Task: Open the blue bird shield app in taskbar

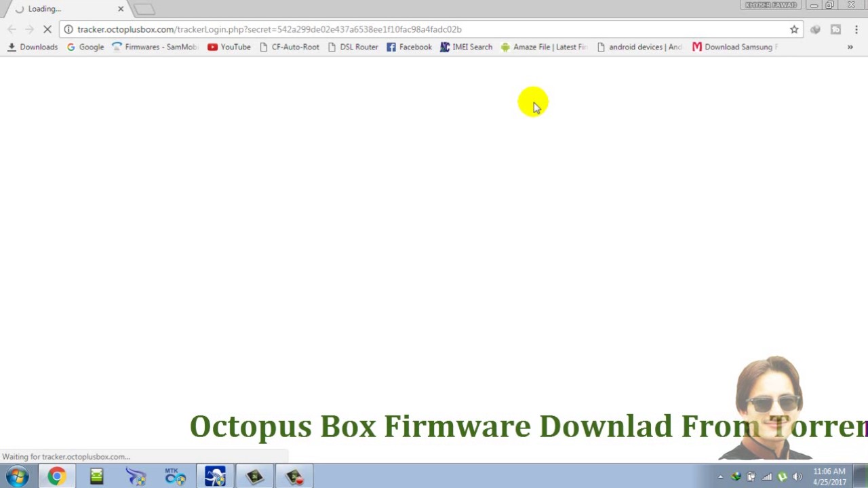Action: (136, 476)
